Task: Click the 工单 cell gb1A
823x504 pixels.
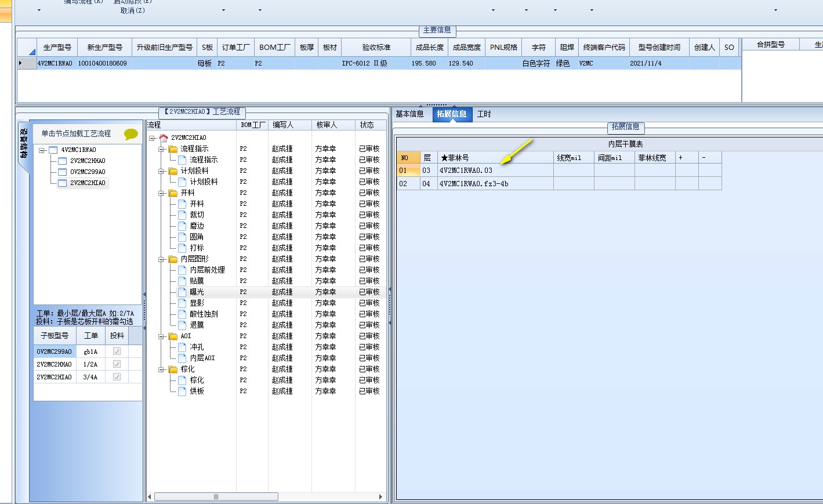Action: (x=91, y=351)
